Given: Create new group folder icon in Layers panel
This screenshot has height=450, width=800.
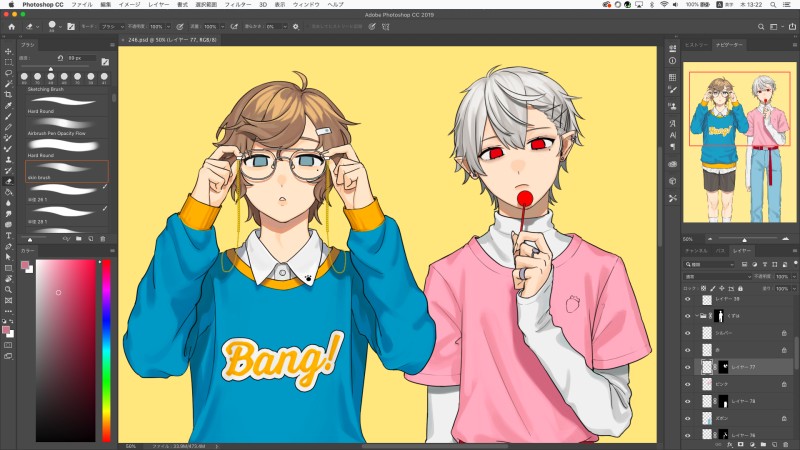Looking at the screenshot, I should point(763,445).
